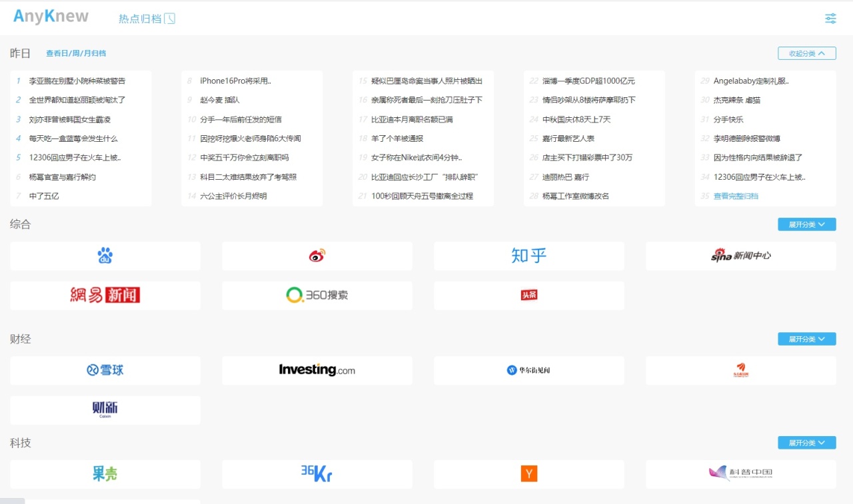This screenshot has width=853, height=504.
Task: Open the 查看完整归档 link
Action: [x=736, y=196]
